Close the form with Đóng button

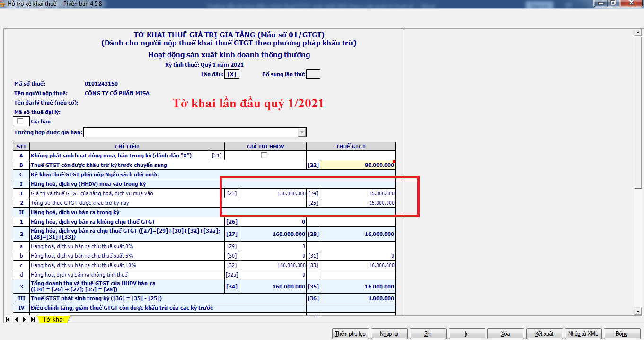pyautogui.click(x=622, y=334)
